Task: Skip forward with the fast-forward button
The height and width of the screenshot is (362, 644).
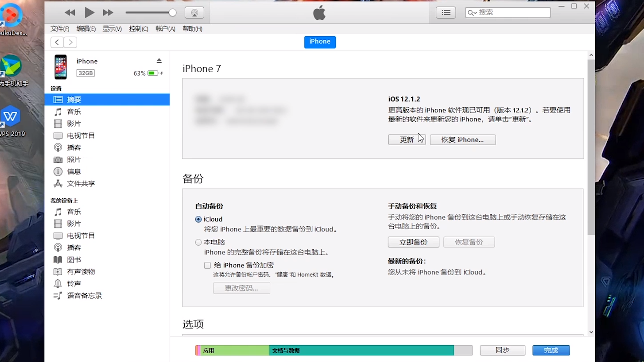Action: [108, 13]
